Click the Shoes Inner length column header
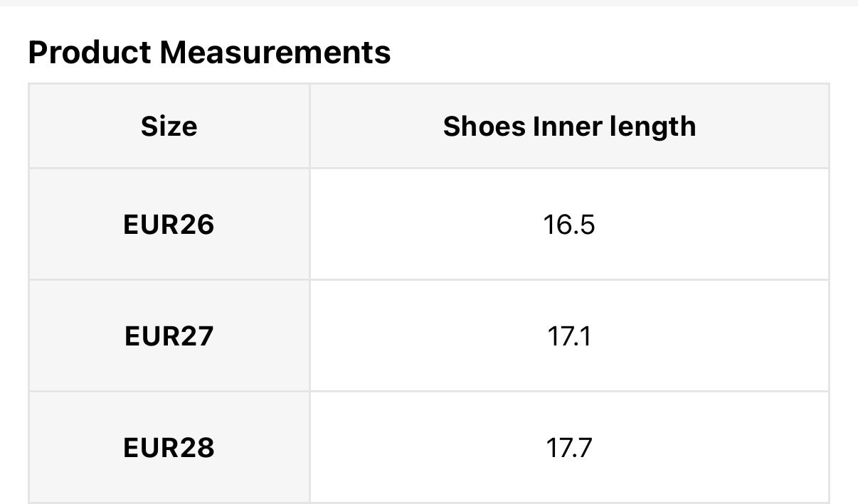The width and height of the screenshot is (858, 504). 569,127
